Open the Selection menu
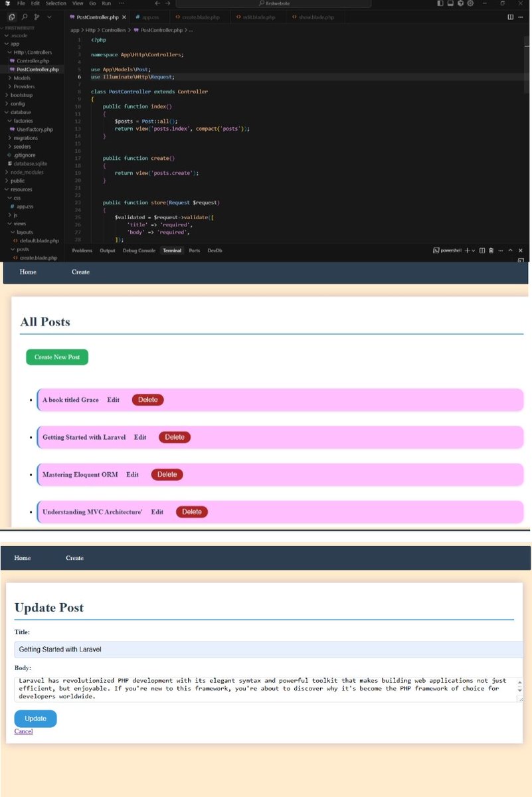 click(56, 3)
